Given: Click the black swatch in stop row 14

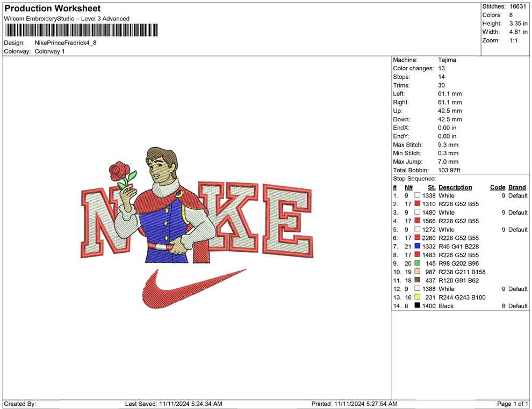Looking at the screenshot, I should (418, 305).
